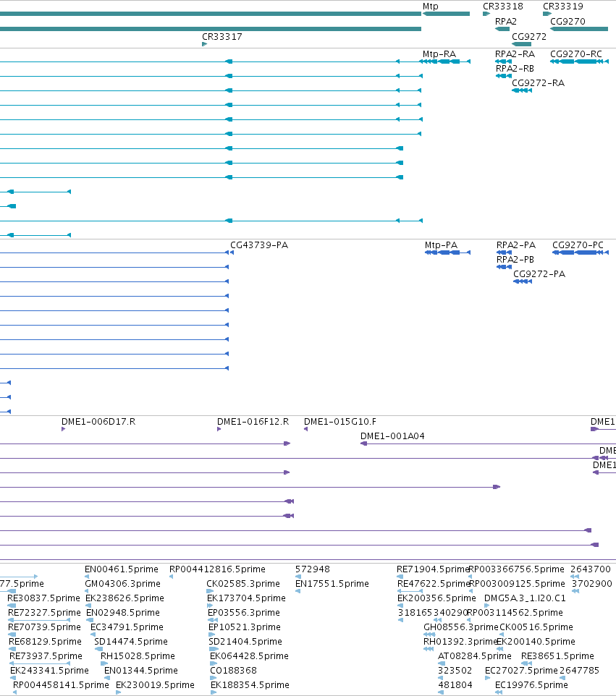Click EST RP003114562.5prime
616x696 pixels.
point(515,613)
